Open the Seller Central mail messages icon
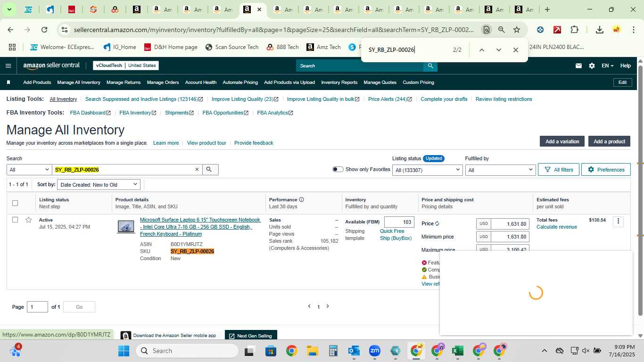Image resolution: width=644 pixels, height=362 pixels. [x=578, y=66]
